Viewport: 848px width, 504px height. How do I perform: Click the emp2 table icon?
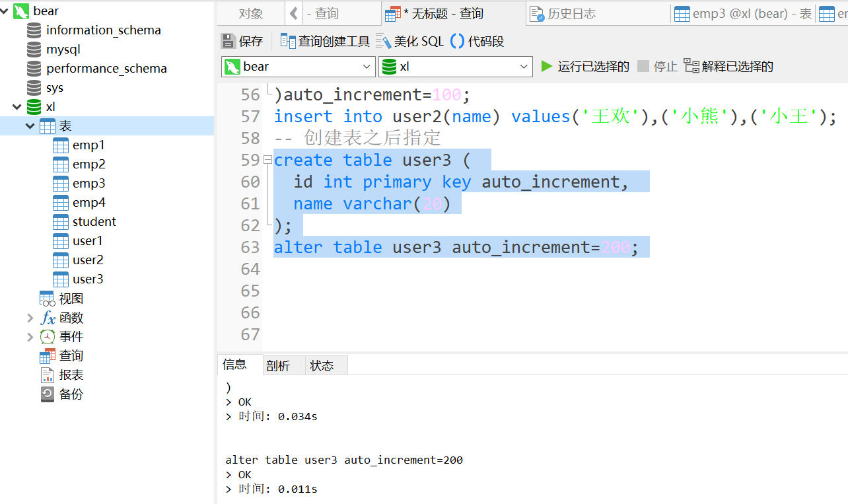point(61,164)
